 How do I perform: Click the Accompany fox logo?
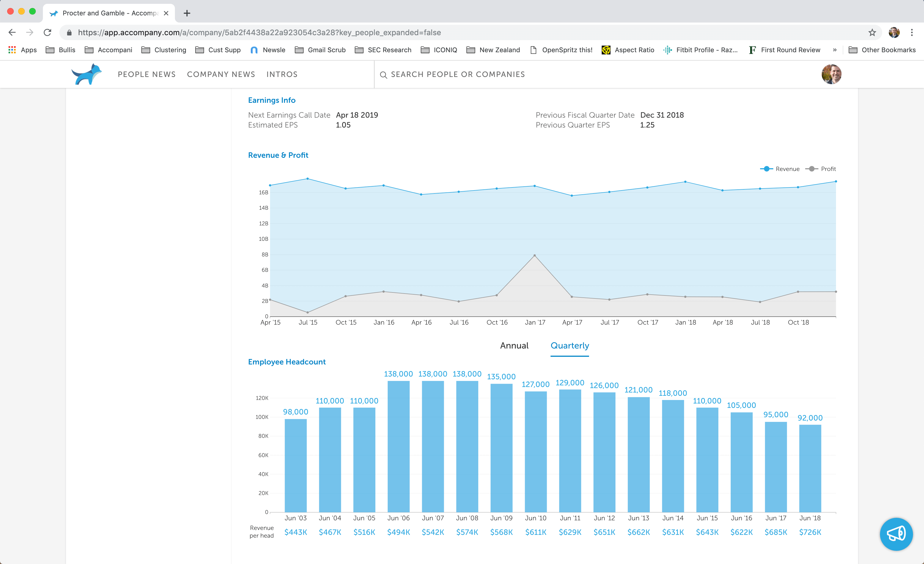pos(87,74)
